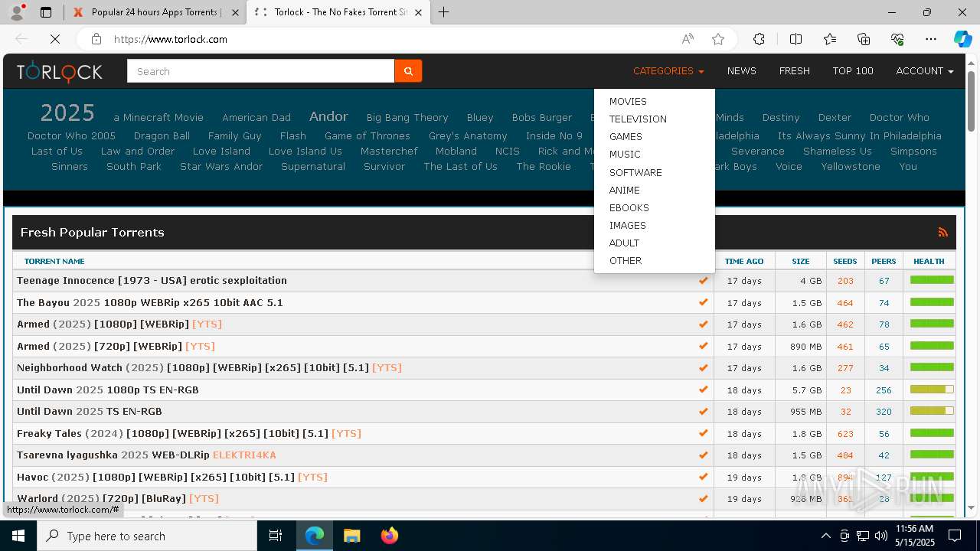Launch Microsoft Edge from the taskbar
This screenshot has width=980, height=551.
pos(315,536)
